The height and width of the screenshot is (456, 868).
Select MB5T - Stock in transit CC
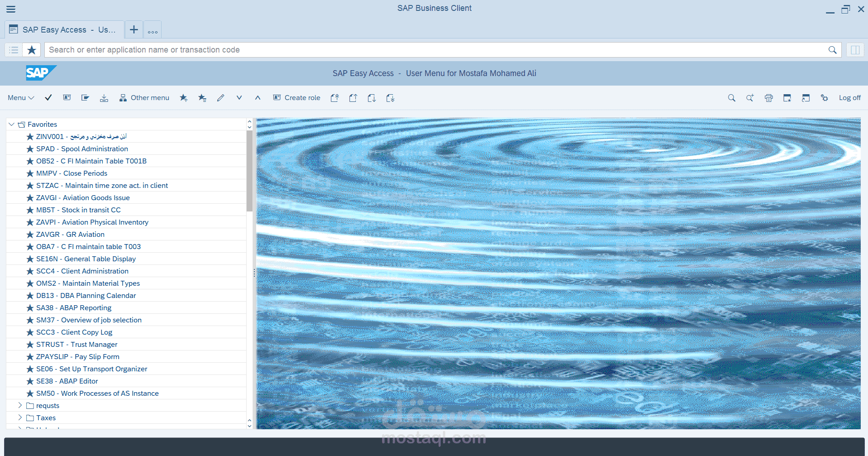126,210
